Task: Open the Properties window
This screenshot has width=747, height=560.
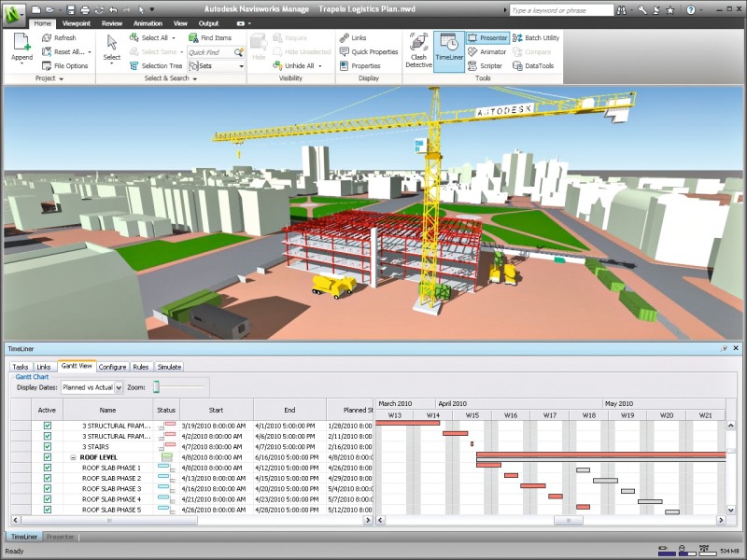Action: tap(360, 65)
